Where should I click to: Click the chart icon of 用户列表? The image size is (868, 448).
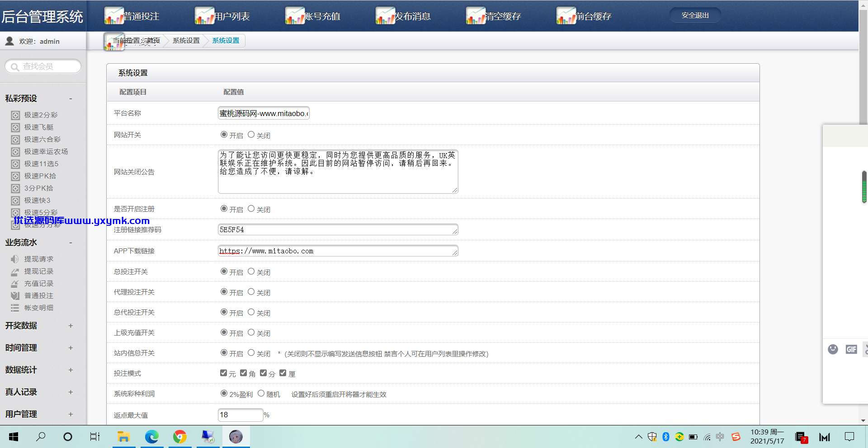204,16
